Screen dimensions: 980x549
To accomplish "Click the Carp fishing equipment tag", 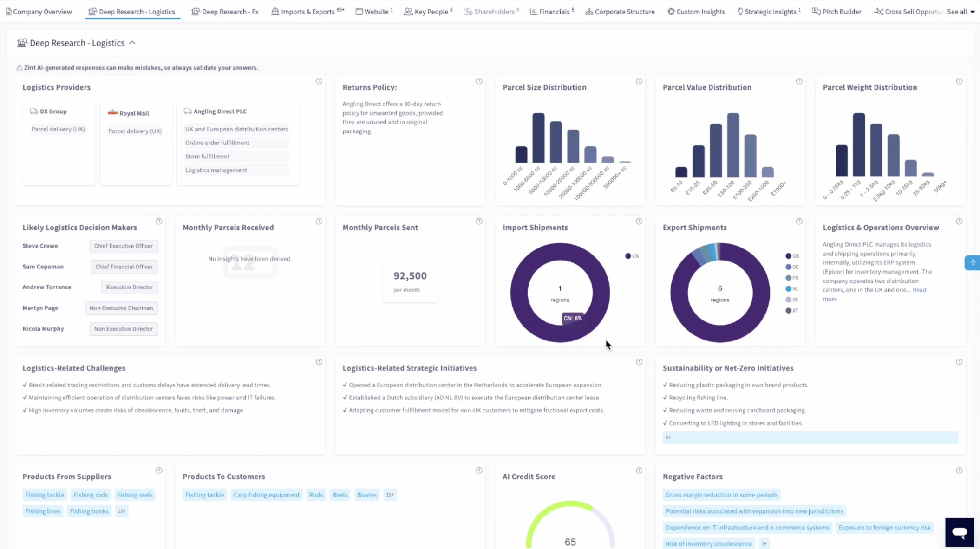I will click(x=266, y=495).
